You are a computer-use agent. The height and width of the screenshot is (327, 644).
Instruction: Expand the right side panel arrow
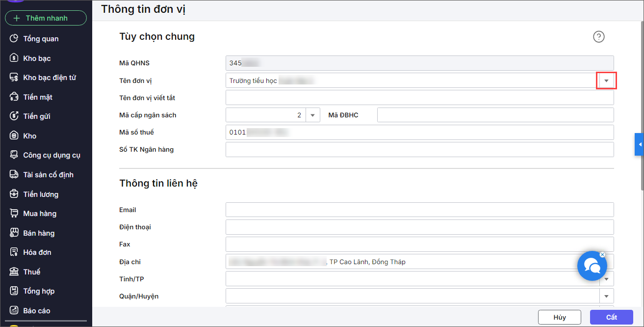[x=640, y=144]
